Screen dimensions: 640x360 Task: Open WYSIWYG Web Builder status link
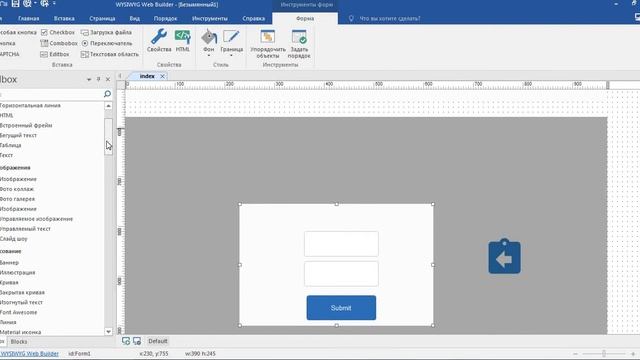click(x=30, y=353)
